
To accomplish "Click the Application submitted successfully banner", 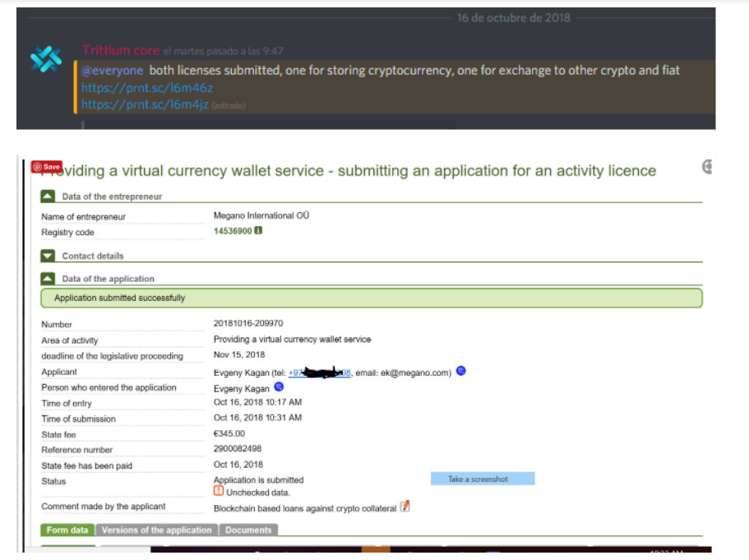I will click(372, 299).
